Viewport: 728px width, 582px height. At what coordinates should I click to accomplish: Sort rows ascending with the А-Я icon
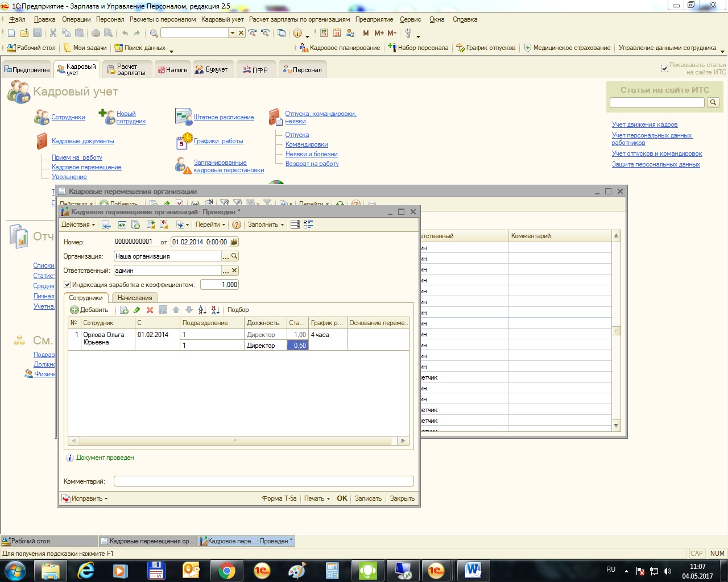202,310
